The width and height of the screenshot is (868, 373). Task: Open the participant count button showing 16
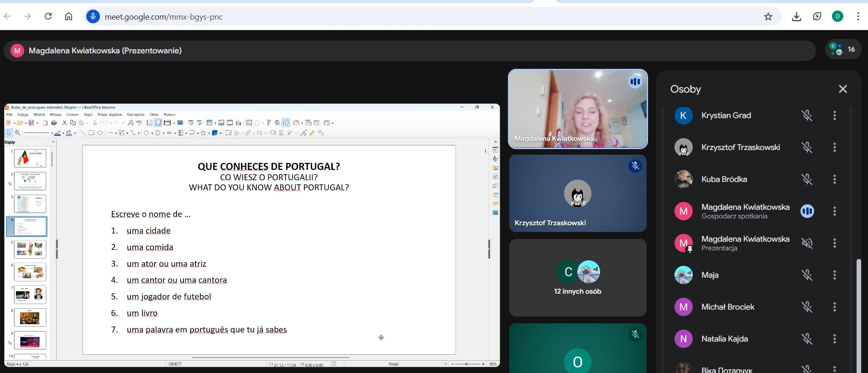click(843, 49)
